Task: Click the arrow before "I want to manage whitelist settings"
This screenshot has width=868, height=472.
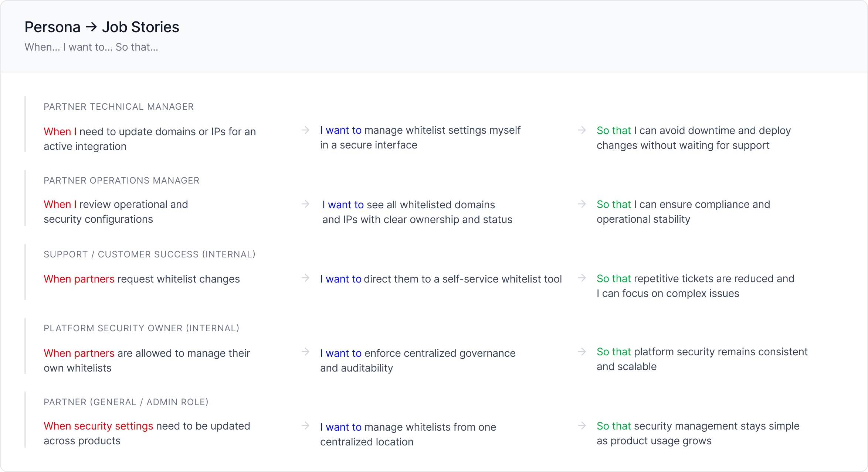Action: pyautogui.click(x=305, y=130)
